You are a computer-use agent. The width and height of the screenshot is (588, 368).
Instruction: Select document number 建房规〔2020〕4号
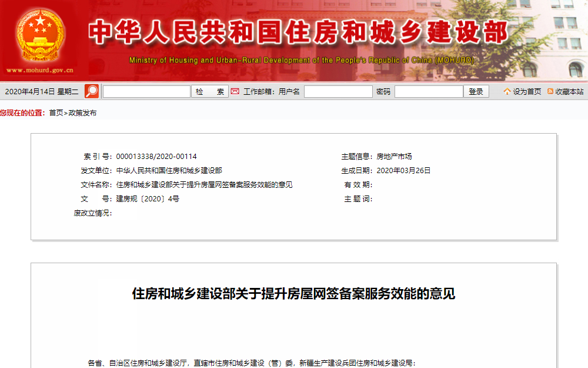tap(148, 199)
